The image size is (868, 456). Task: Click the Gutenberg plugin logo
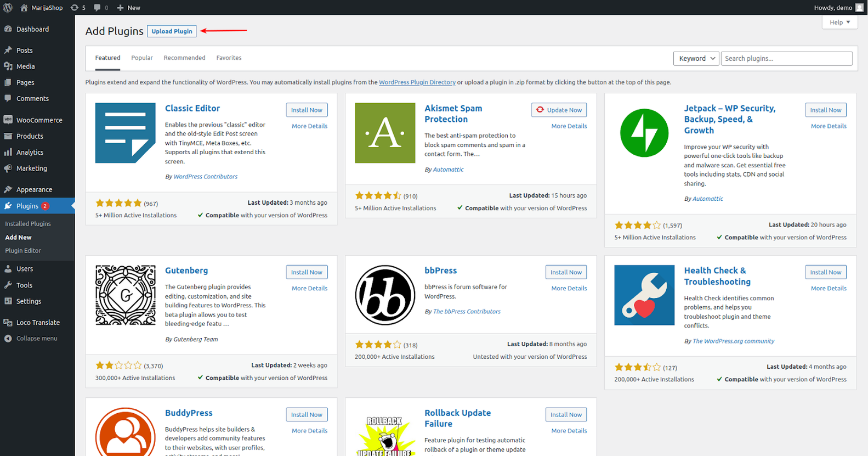click(x=126, y=295)
